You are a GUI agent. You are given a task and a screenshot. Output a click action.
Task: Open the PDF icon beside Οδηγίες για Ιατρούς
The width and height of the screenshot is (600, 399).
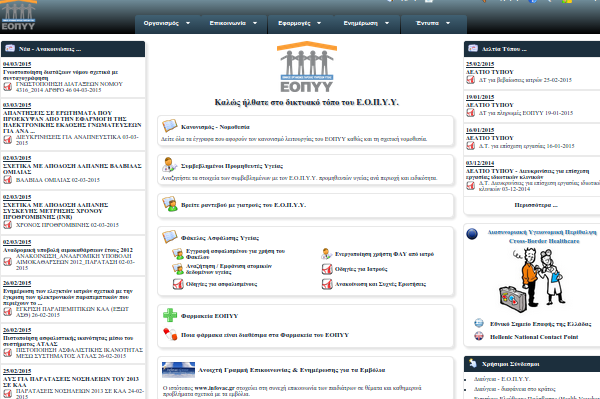click(x=327, y=269)
